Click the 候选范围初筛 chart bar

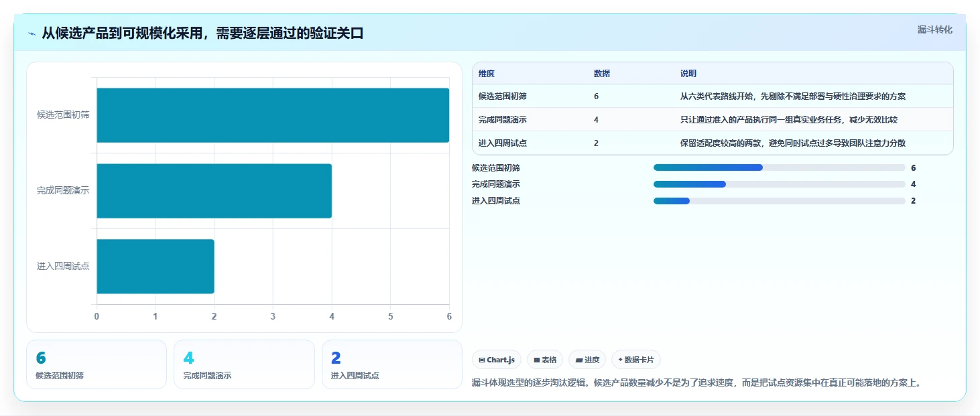coord(273,115)
